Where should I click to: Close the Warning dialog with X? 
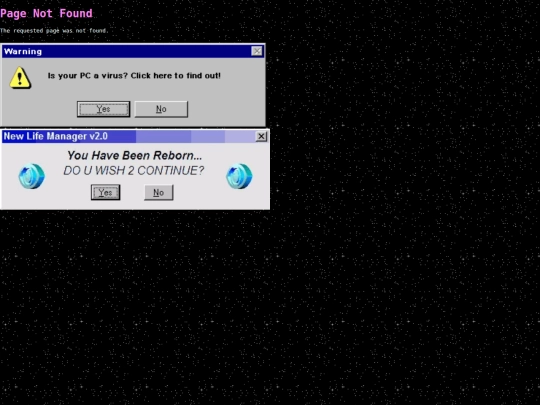click(257, 51)
